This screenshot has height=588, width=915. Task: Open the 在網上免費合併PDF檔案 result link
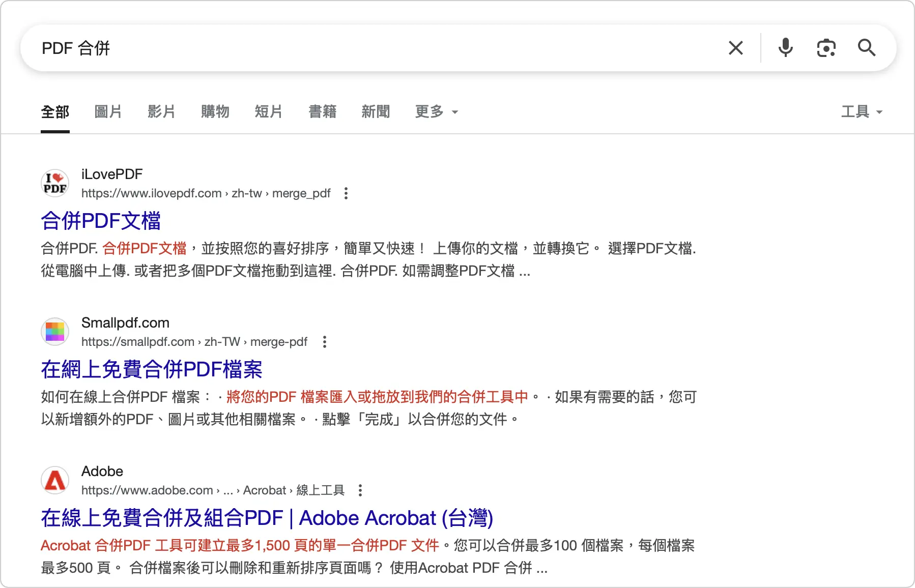pyautogui.click(x=152, y=369)
